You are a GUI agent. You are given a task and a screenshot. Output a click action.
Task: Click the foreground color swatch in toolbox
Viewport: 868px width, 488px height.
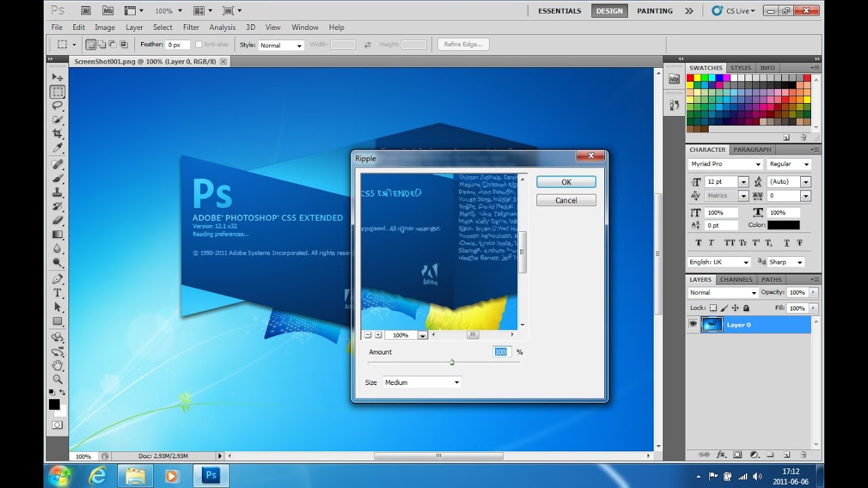coord(54,405)
